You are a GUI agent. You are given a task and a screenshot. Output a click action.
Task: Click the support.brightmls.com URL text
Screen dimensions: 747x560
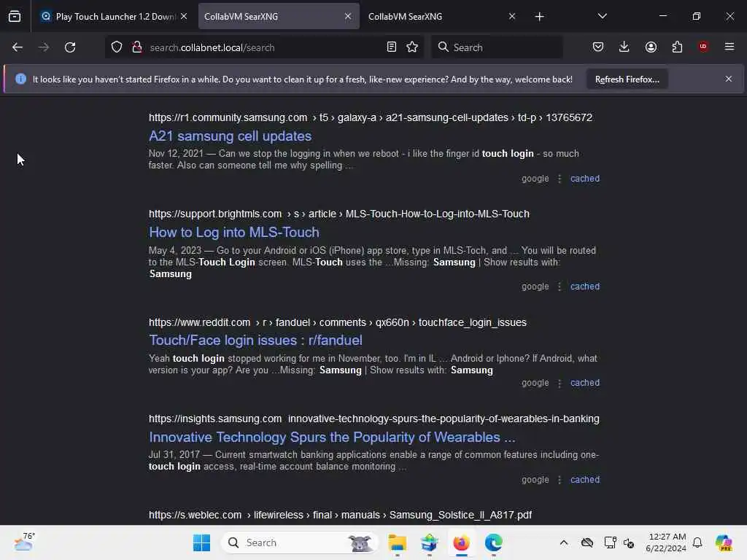coord(338,214)
